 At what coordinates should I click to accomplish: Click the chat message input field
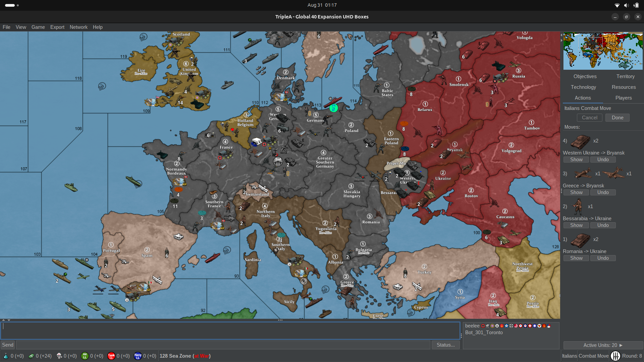pyautogui.click(x=223, y=345)
